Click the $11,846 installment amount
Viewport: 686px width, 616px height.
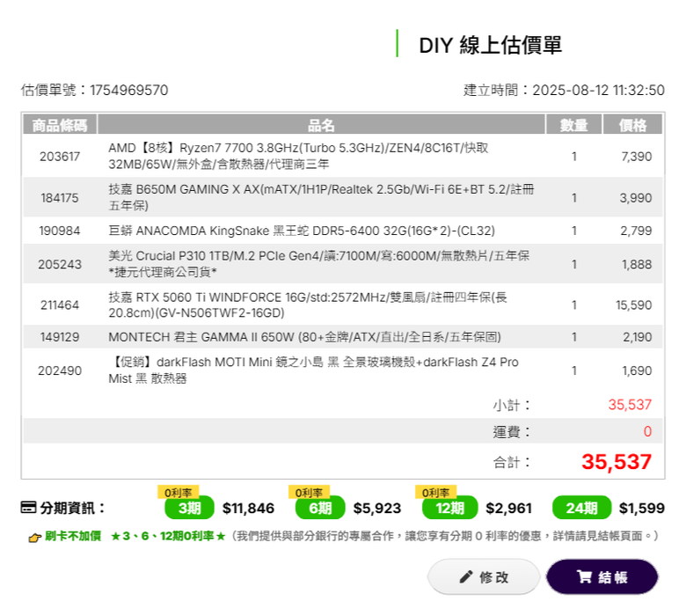(x=248, y=509)
